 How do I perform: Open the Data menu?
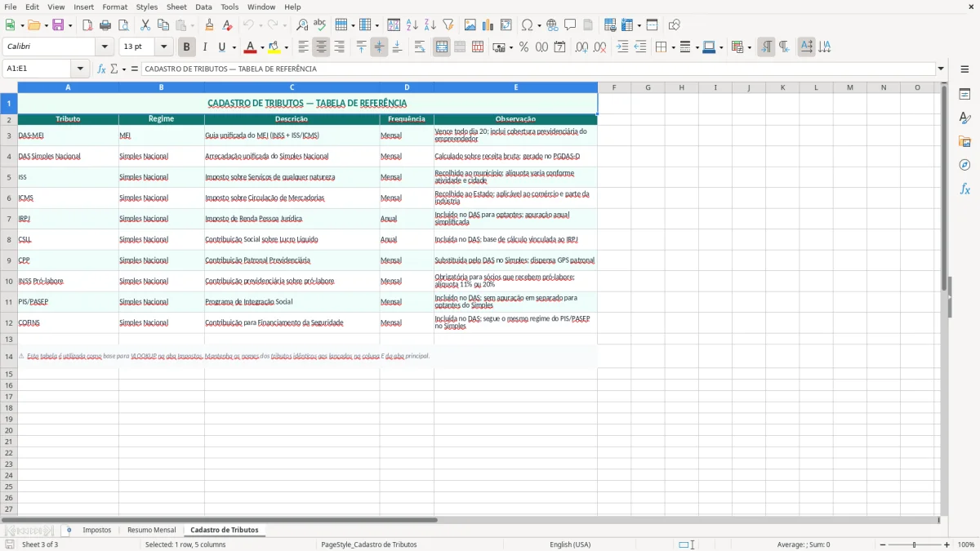[203, 7]
